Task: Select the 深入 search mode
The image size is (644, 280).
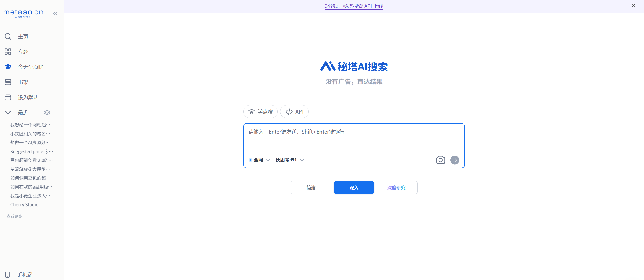Action: coord(354,188)
